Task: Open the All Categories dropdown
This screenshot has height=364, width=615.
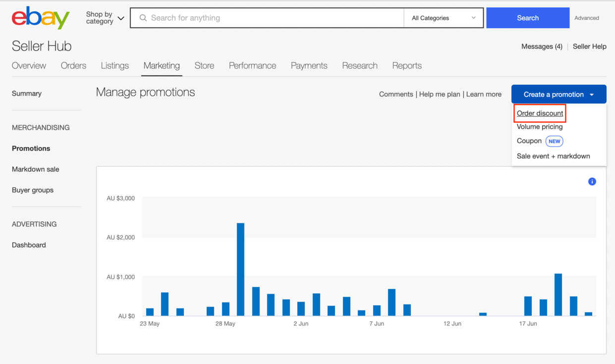Action: tap(444, 18)
